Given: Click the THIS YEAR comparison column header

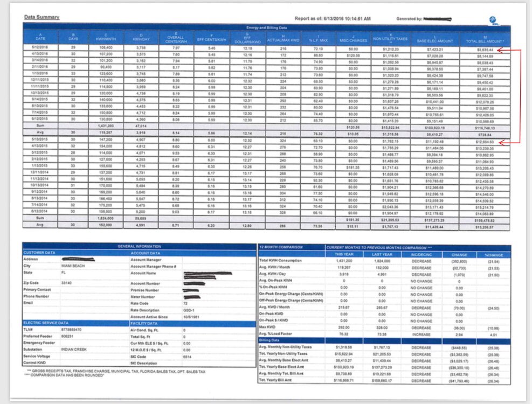Looking at the screenshot, I should (344, 254).
